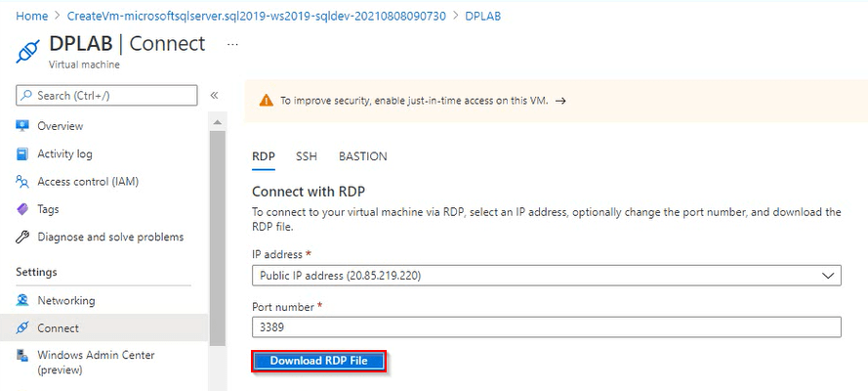
Task: Open the ellipsis more options menu
Action: (x=232, y=44)
